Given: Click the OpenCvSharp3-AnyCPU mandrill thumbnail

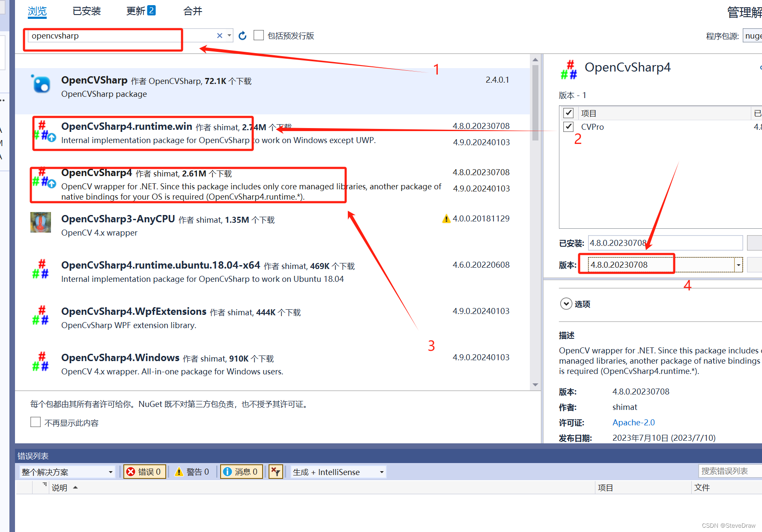Looking at the screenshot, I should pyautogui.click(x=41, y=222).
